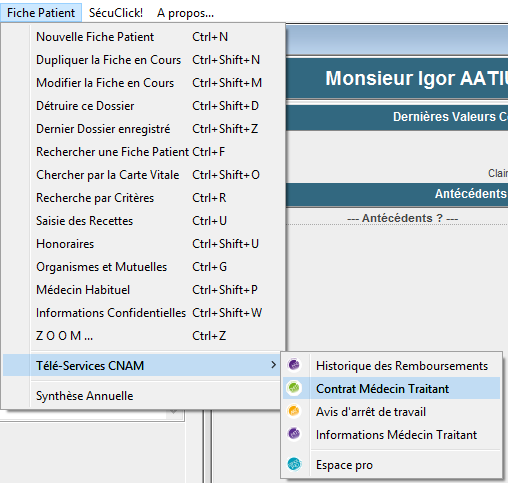
Task: Open the dropdown arrow below Synthèse Annuelle
Action: point(174,413)
